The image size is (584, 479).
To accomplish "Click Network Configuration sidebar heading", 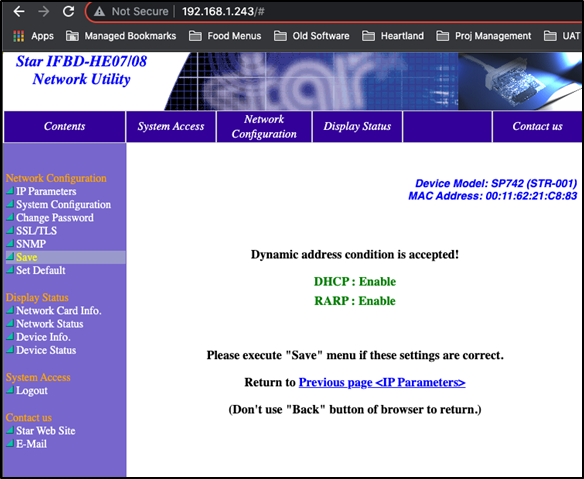I will tap(56, 178).
